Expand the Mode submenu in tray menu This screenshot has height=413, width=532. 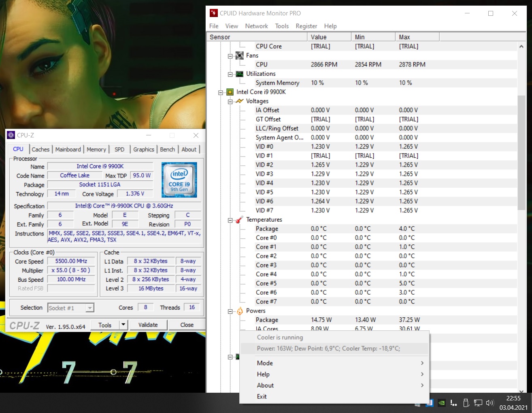click(334, 363)
